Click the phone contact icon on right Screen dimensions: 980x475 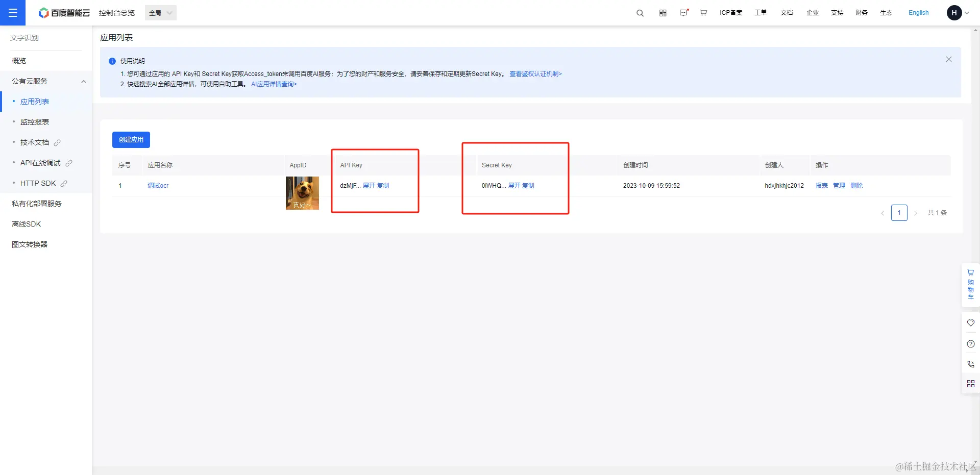pyautogui.click(x=971, y=364)
